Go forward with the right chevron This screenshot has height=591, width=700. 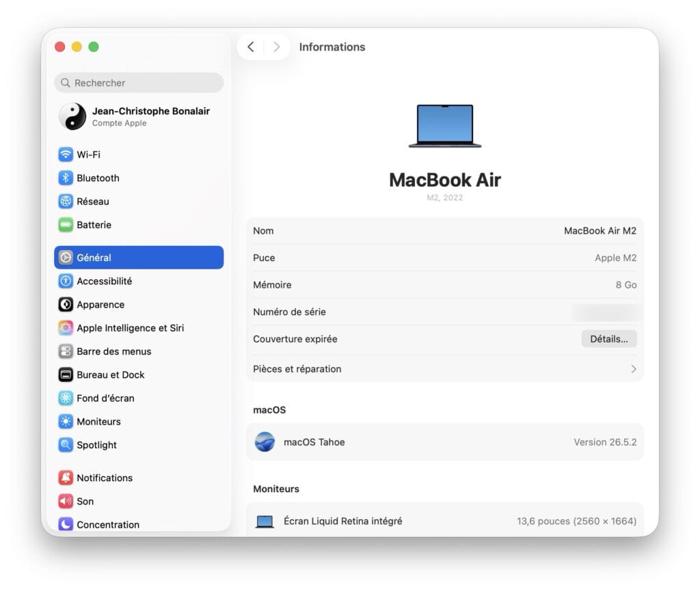coord(277,47)
